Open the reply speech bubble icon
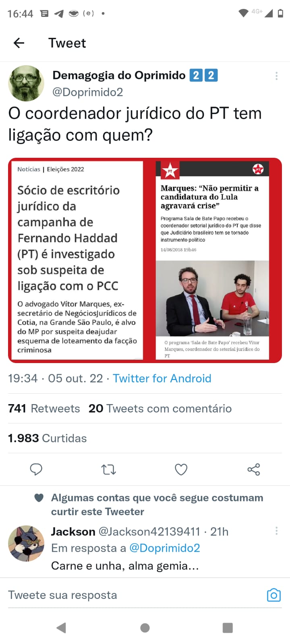290x644 pixels. (36, 469)
